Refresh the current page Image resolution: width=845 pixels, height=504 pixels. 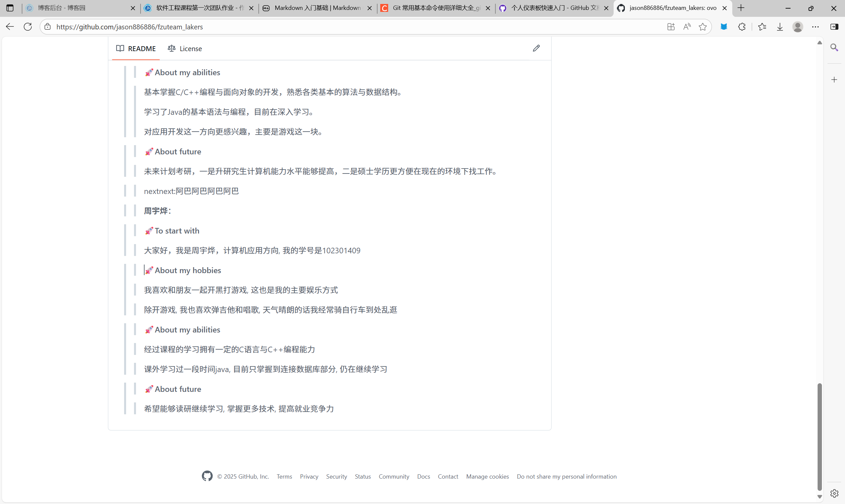tap(28, 27)
